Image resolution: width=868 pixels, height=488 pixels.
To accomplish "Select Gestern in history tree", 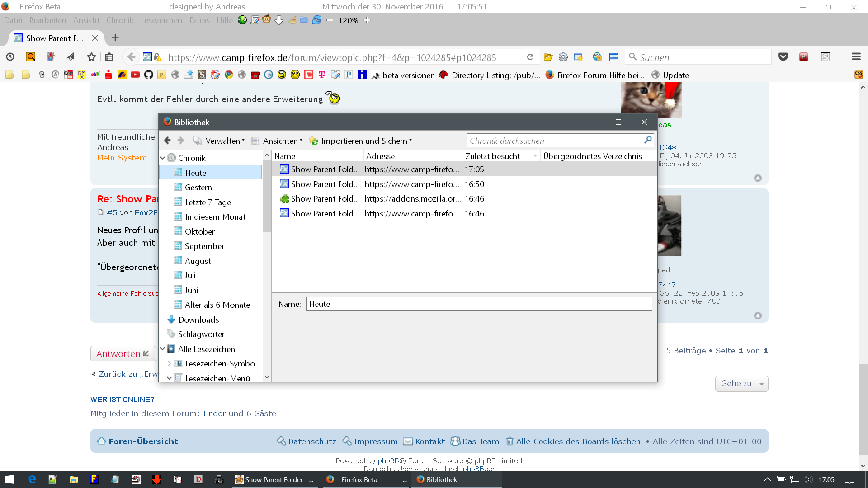I will coord(198,188).
